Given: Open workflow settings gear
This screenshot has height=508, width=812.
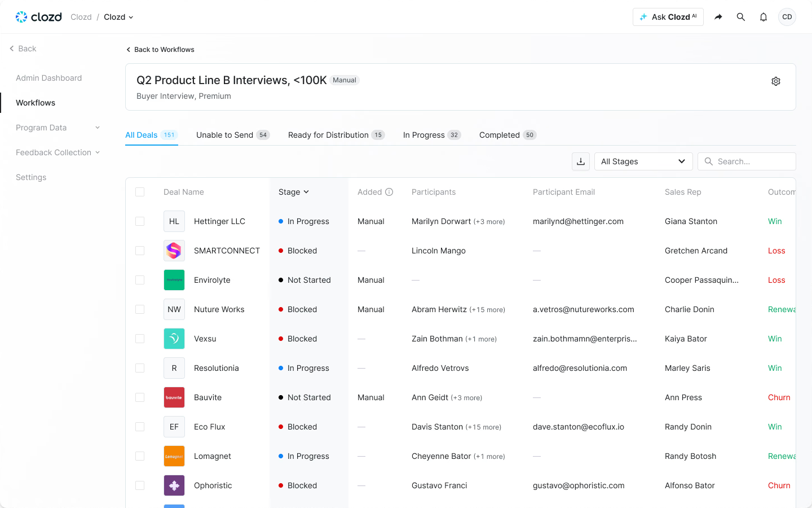Looking at the screenshot, I should (776, 81).
